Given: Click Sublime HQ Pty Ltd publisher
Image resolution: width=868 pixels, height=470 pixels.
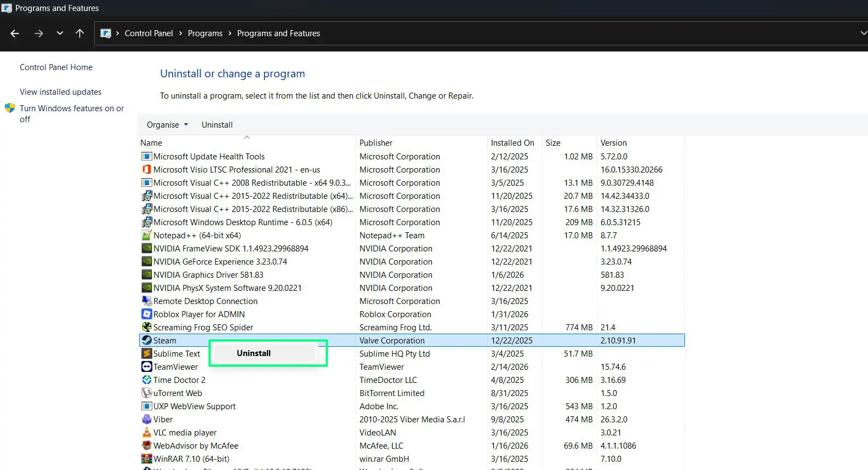Looking at the screenshot, I should (395, 353).
